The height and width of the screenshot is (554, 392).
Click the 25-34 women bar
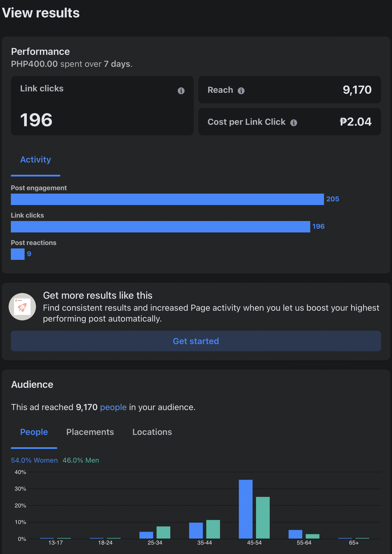click(146, 535)
